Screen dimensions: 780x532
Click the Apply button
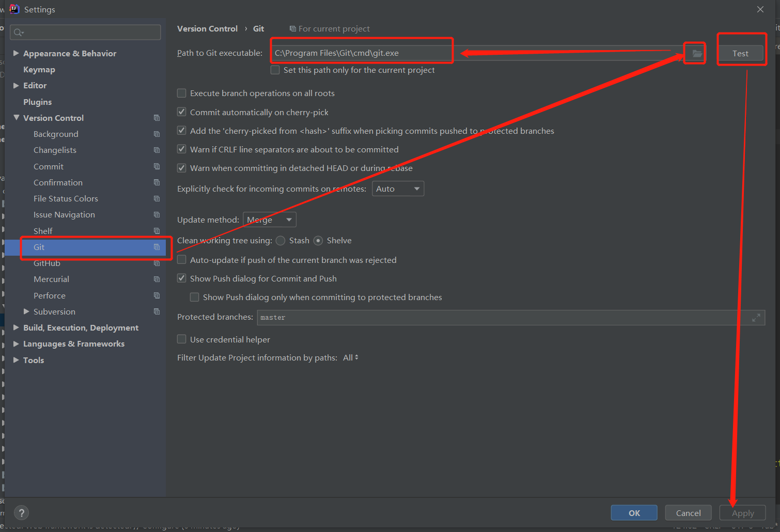click(743, 513)
